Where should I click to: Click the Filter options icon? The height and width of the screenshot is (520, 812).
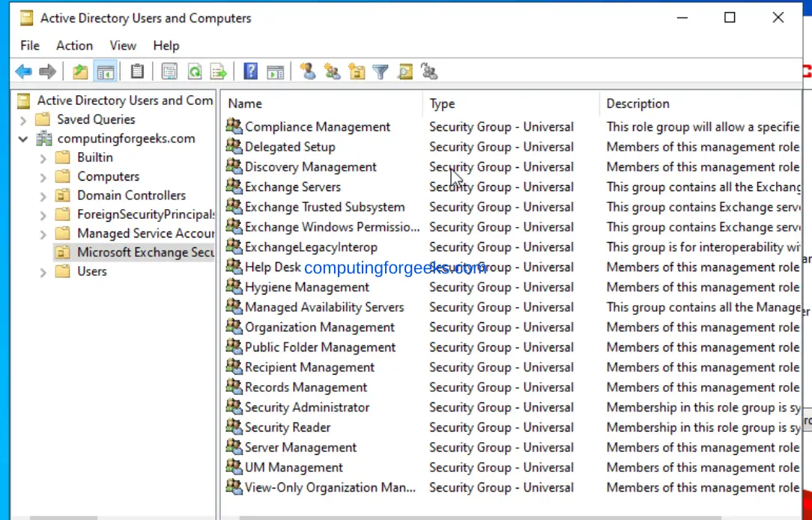[381, 70]
